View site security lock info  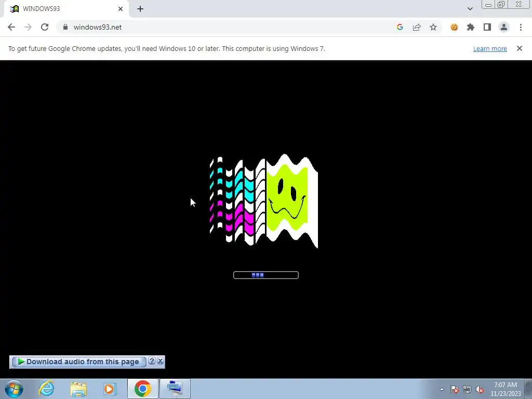point(65,27)
